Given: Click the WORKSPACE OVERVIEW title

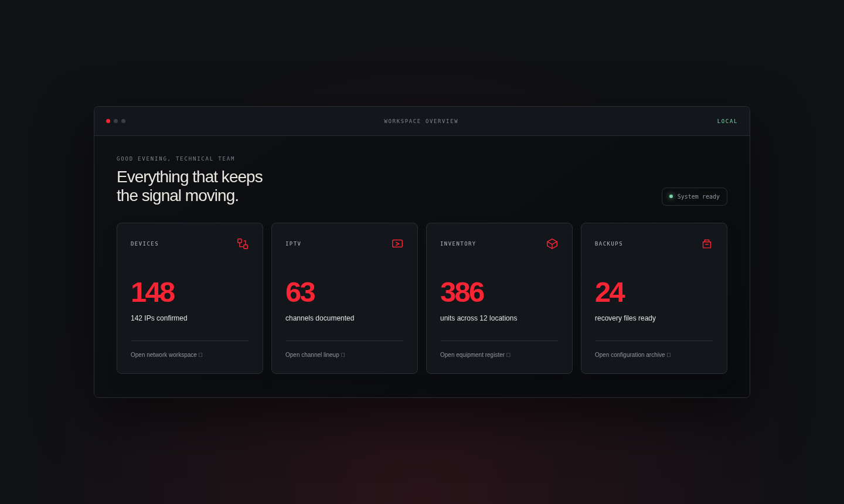Looking at the screenshot, I should [421, 121].
